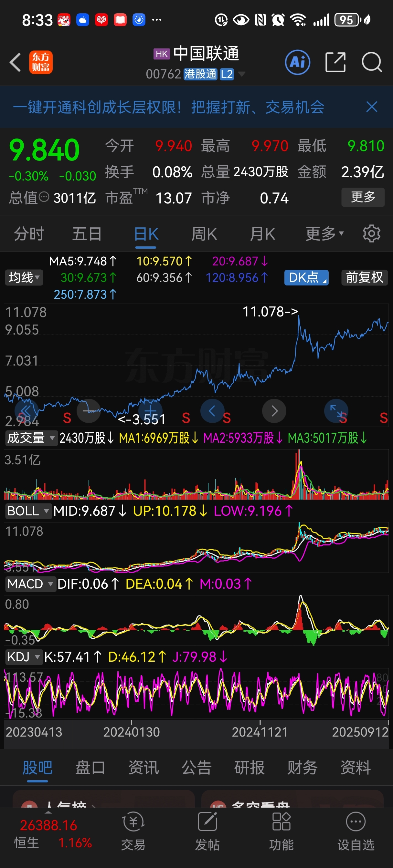Open chart settings gear icon
The height and width of the screenshot is (868, 393).
tap(371, 233)
